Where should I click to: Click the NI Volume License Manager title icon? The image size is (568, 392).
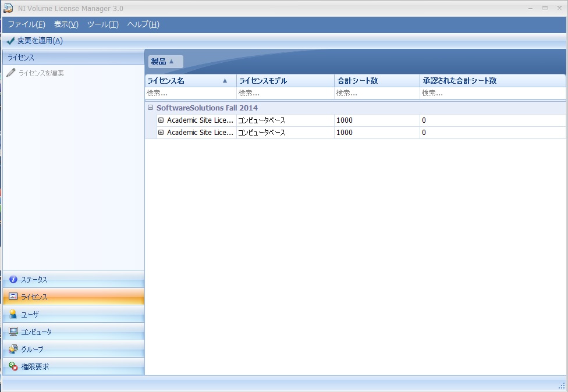[8, 8]
